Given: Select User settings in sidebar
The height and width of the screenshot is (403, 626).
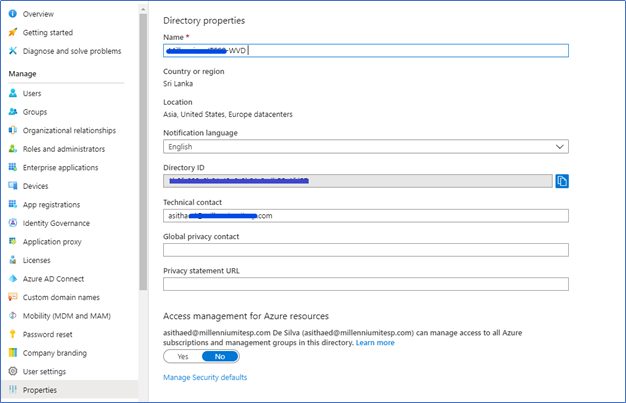Looking at the screenshot, I should pos(44,371).
